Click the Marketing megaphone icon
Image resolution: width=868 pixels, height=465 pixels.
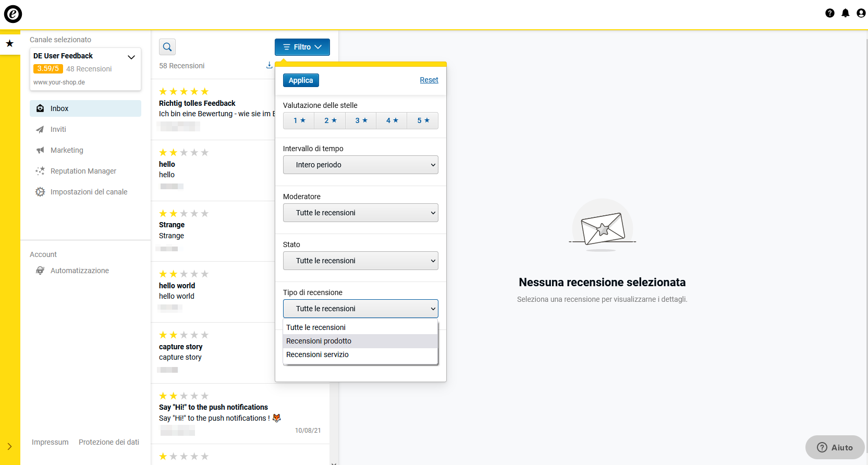[x=40, y=150]
